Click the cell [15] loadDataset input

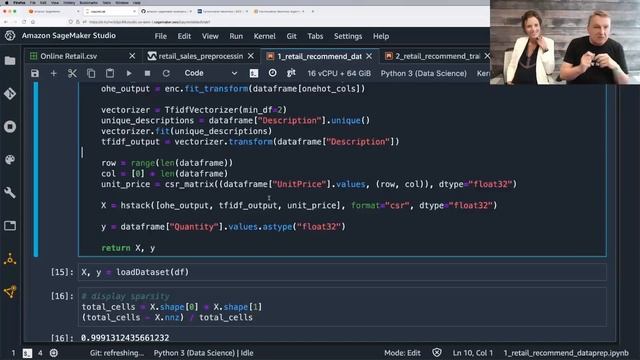pyautogui.click(x=342, y=272)
